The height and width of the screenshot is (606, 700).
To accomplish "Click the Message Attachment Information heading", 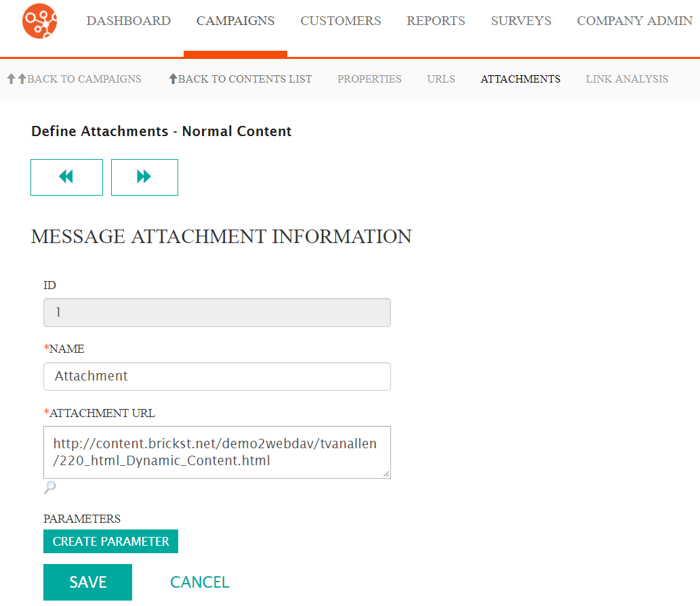I will pos(221,236).
